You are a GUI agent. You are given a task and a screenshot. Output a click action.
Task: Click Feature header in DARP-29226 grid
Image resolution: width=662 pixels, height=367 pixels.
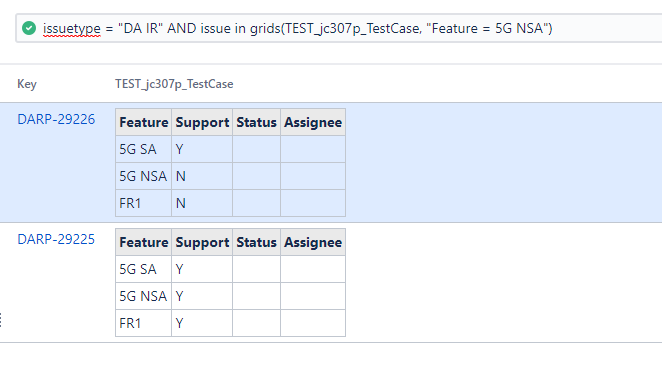(144, 122)
